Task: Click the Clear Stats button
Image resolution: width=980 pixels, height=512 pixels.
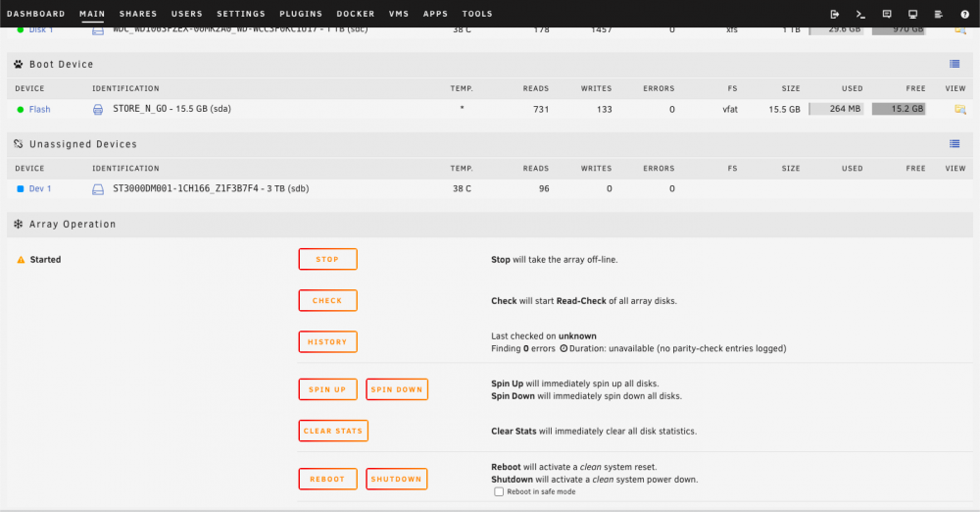Action: 333,431
